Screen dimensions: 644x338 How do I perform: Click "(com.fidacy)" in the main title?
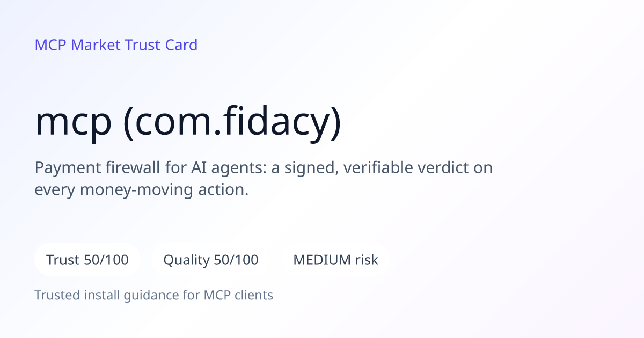coord(232,123)
